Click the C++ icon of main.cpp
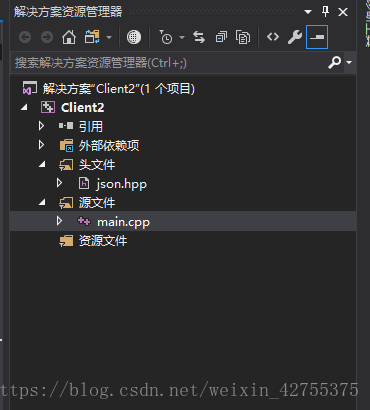This screenshot has width=370, height=410. (x=84, y=221)
